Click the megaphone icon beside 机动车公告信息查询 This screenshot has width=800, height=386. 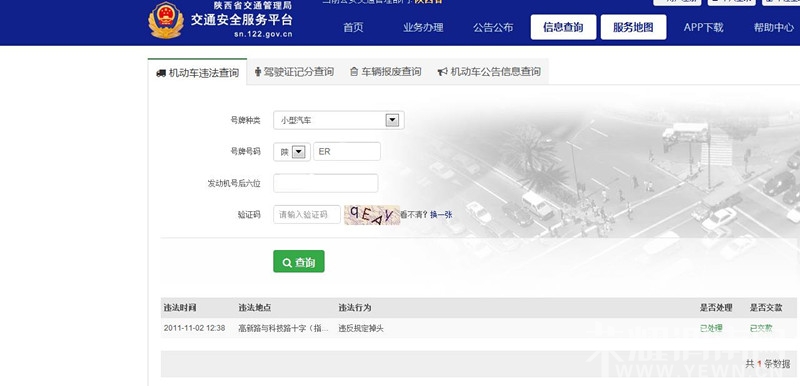[x=442, y=72]
